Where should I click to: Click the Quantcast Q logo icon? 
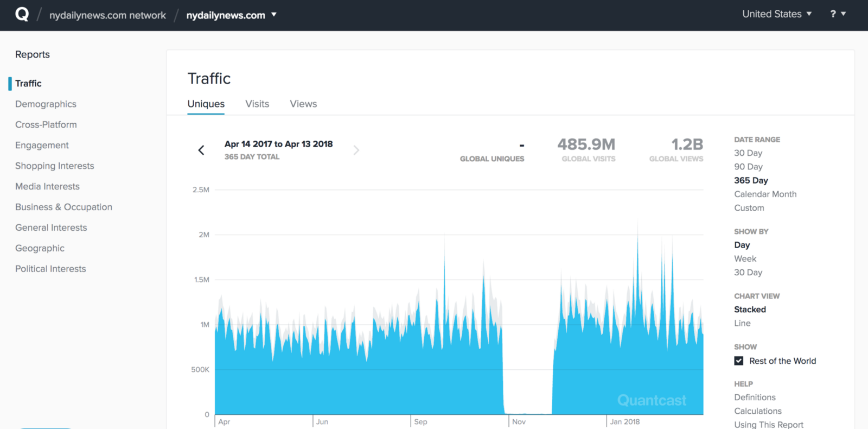coord(22,15)
